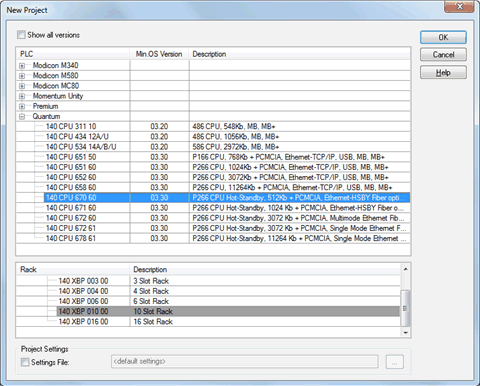The image size is (480, 386).
Task: Expand the Momentum Unity tree node
Action: click(x=22, y=96)
